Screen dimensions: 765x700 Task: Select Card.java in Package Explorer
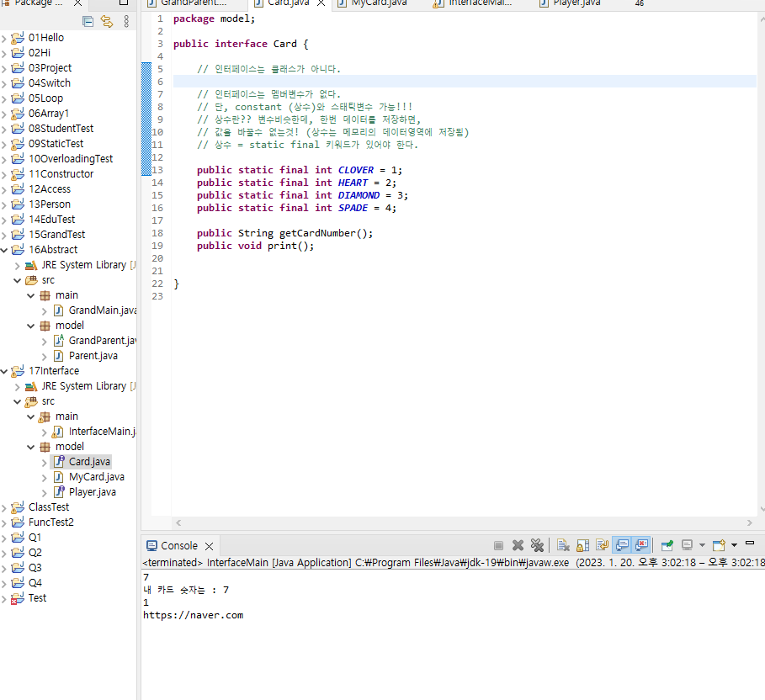coord(89,461)
